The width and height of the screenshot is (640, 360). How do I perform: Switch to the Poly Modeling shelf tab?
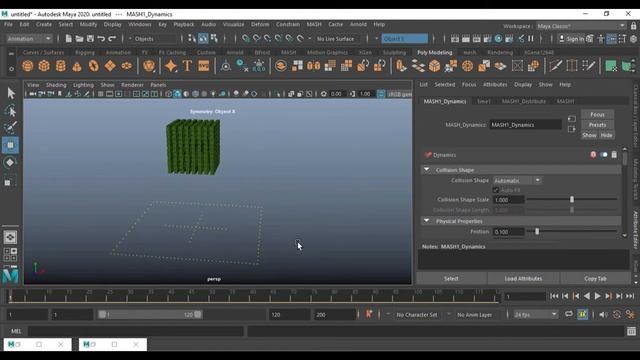click(x=434, y=52)
